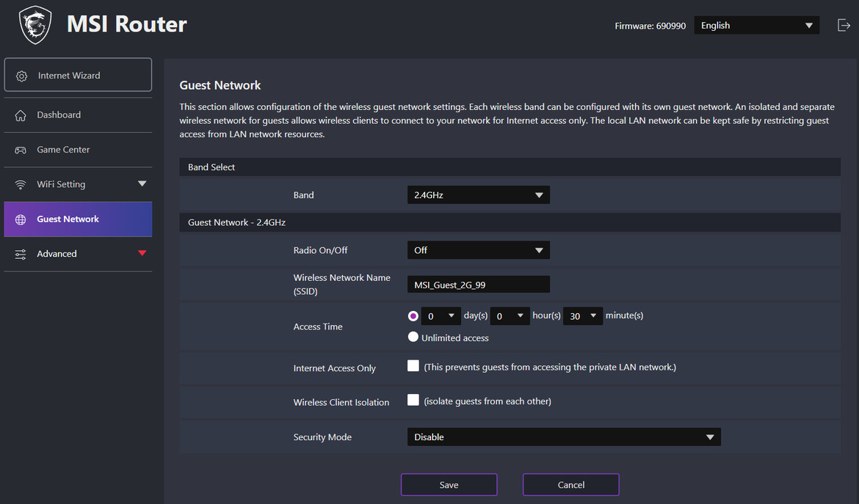Select the Unlimited access radio button
This screenshot has width=859, height=504.
tap(413, 337)
